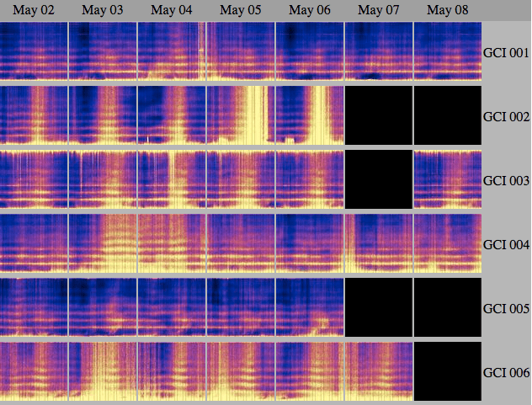Click the empty GCI 006 May 08 cell
532x405 pixels.
tap(447, 371)
